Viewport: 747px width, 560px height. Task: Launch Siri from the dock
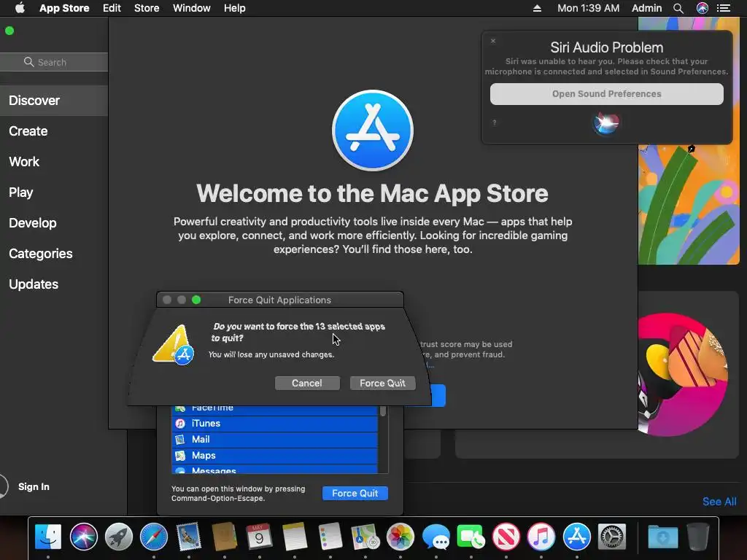83,537
